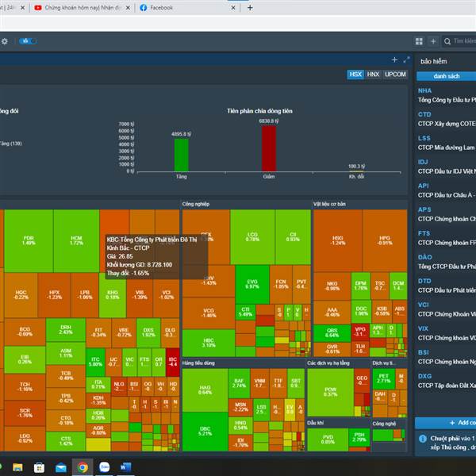Open Microsoft Store from taskbar
The height and width of the screenshot is (476, 476).
(x=39, y=467)
